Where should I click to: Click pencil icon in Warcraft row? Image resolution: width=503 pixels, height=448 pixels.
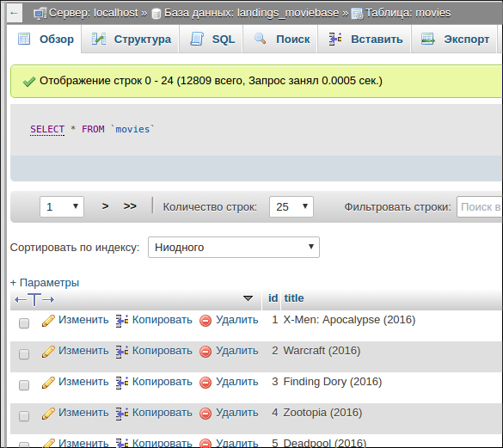tap(48, 352)
